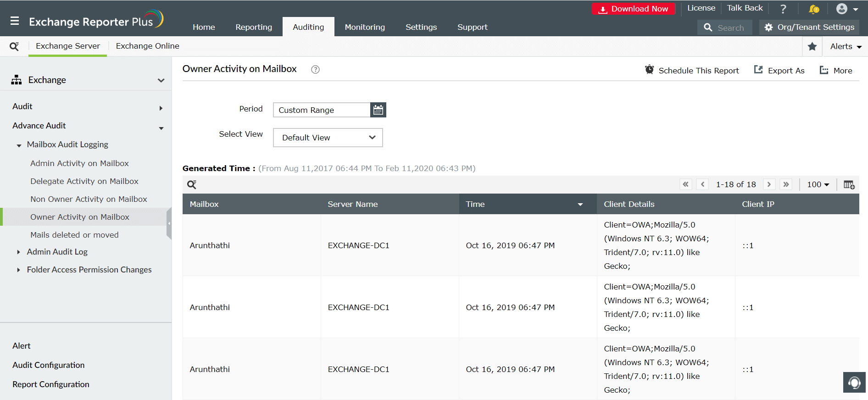Viewport: 868px width, 400px height.
Task: Switch to the Monitoring tab
Action: (365, 27)
